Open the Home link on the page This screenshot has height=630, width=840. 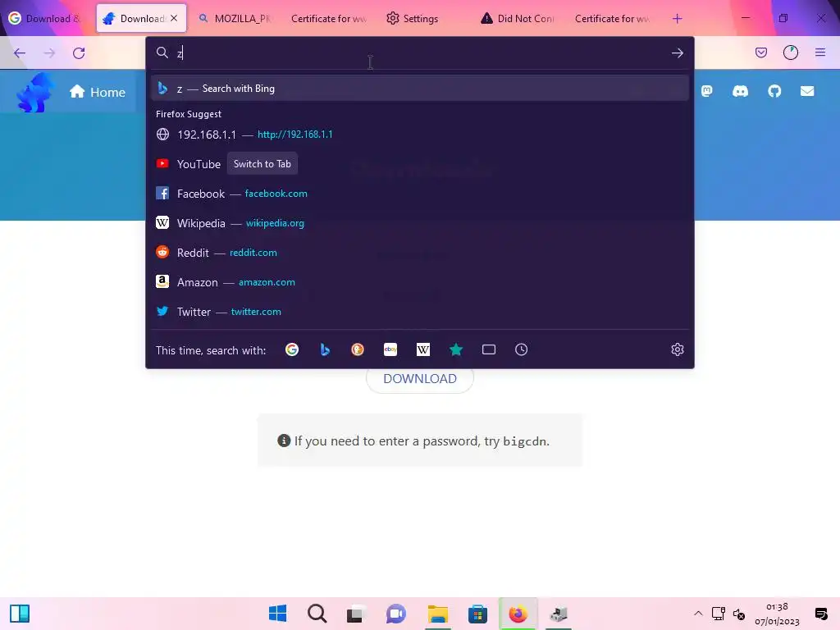(98, 92)
